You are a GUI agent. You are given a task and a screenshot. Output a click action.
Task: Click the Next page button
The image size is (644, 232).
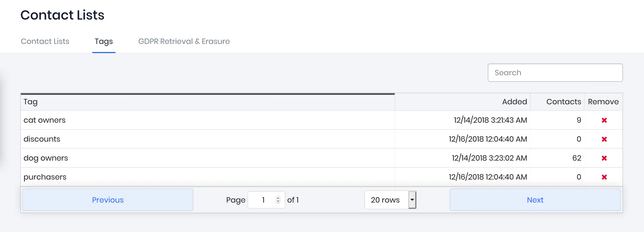pos(535,200)
